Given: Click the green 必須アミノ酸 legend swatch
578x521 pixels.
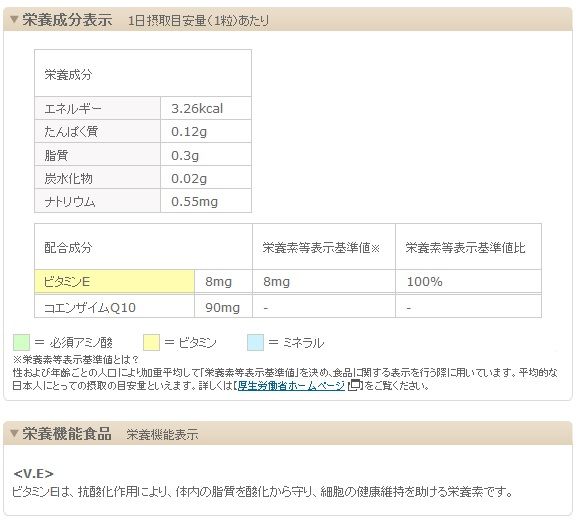Looking at the screenshot, I should click(21, 342).
